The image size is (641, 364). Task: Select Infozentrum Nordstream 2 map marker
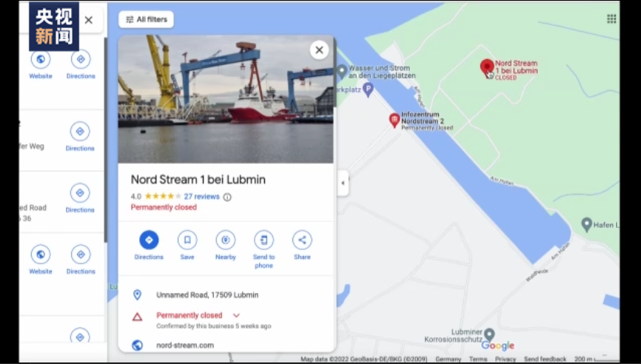click(394, 120)
